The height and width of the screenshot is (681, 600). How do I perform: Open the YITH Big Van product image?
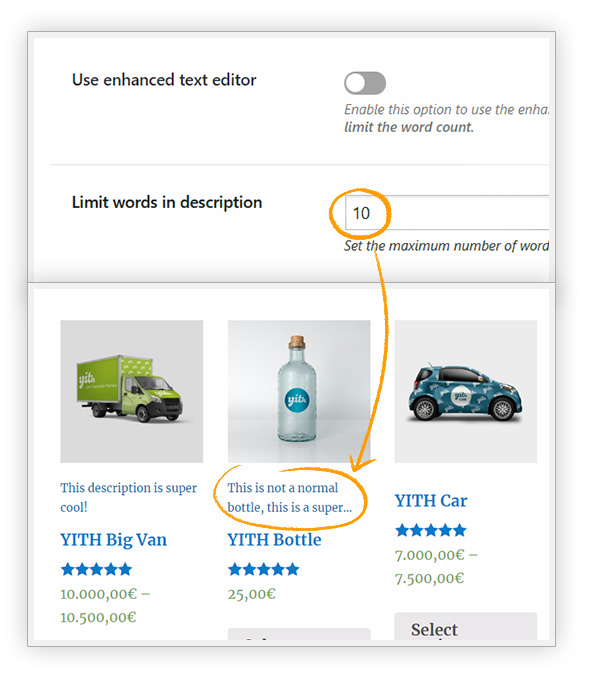click(x=132, y=391)
